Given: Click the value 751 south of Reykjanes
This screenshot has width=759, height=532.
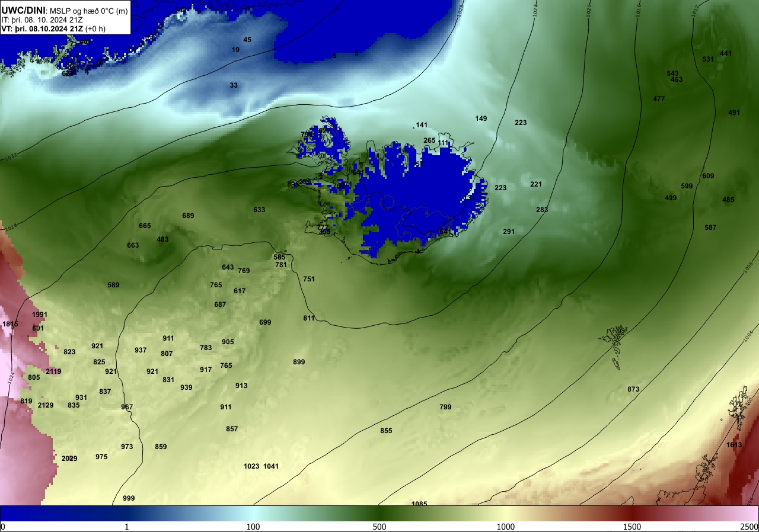Looking at the screenshot, I should pos(309,279).
